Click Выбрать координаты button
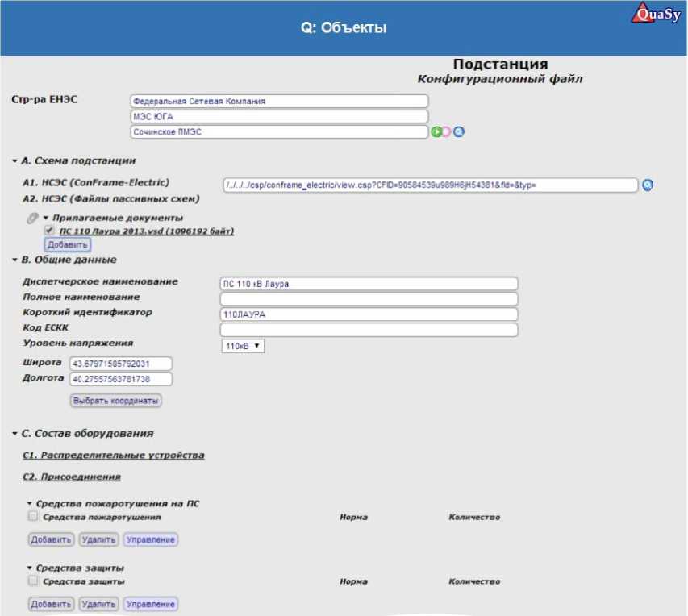688x616 pixels. click(x=116, y=401)
